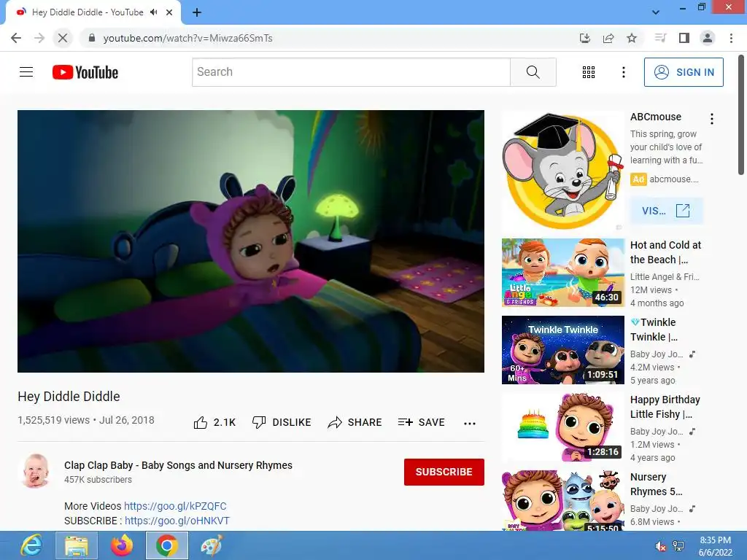This screenshot has height=560, width=747.
Task: Open the ABCmouse ad thumbnail
Action: (x=562, y=171)
